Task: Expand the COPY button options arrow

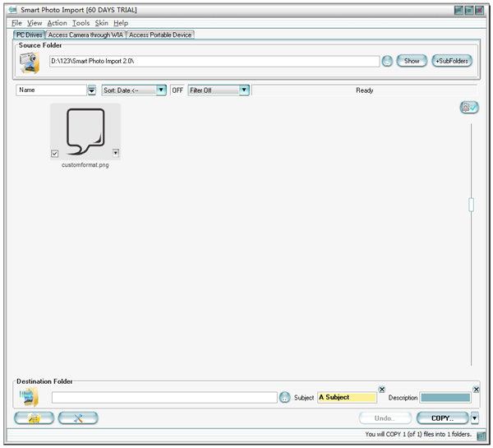Action: point(474,418)
